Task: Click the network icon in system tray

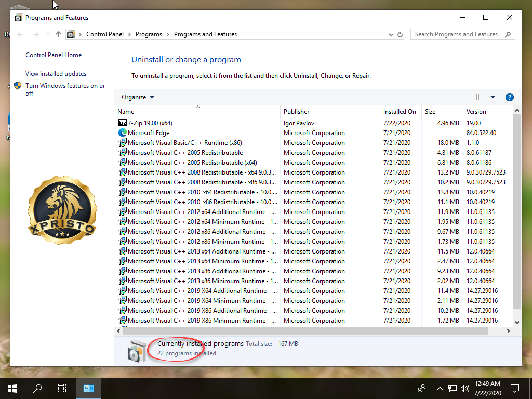Action: (453, 389)
